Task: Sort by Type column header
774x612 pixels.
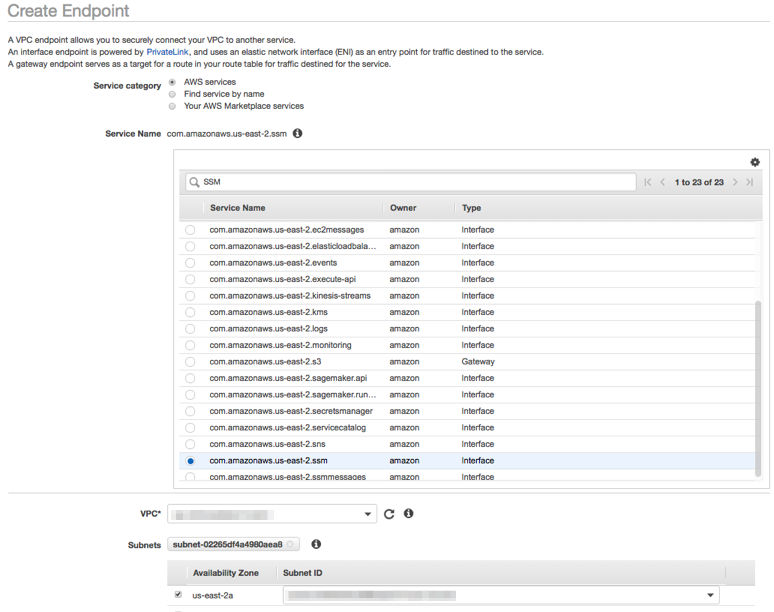Action: click(x=471, y=208)
